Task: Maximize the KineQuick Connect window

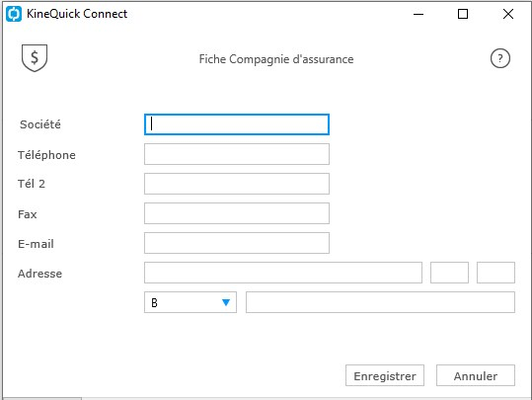Action: pos(463,14)
